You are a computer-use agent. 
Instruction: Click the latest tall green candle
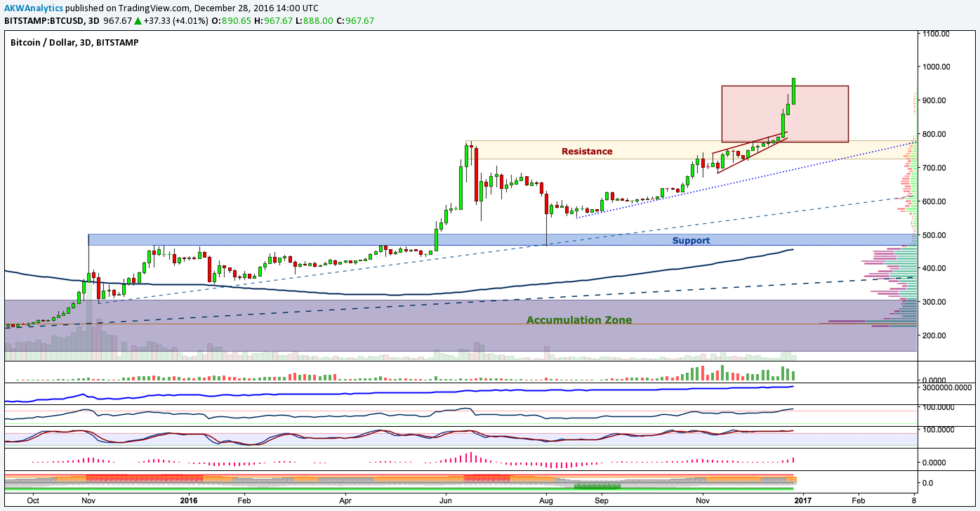[x=793, y=91]
